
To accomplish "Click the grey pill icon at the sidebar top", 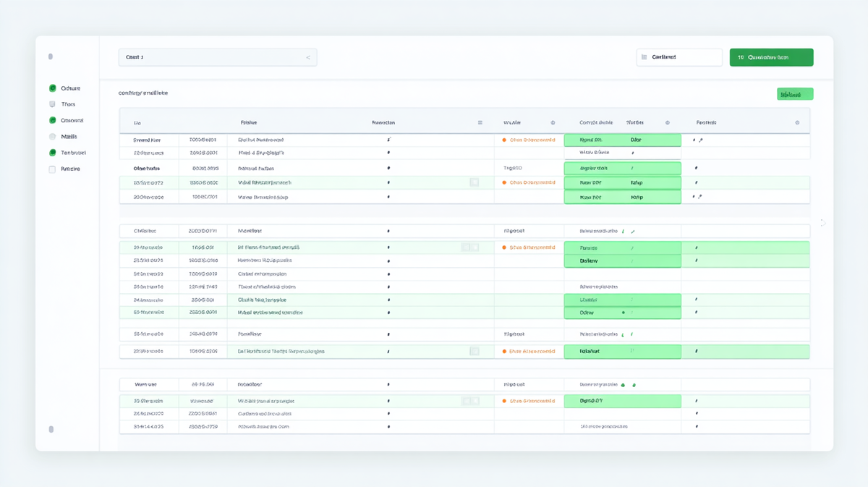I will coord(51,56).
